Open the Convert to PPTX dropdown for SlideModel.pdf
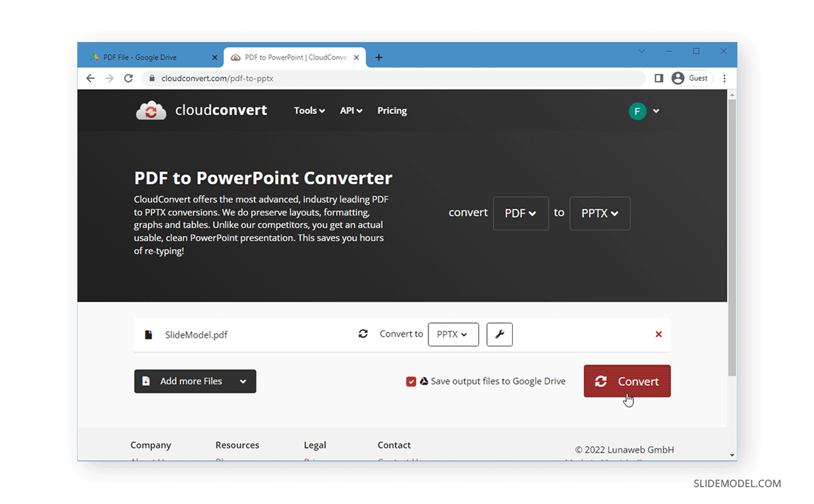The image size is (814, 504). point(453,334)
